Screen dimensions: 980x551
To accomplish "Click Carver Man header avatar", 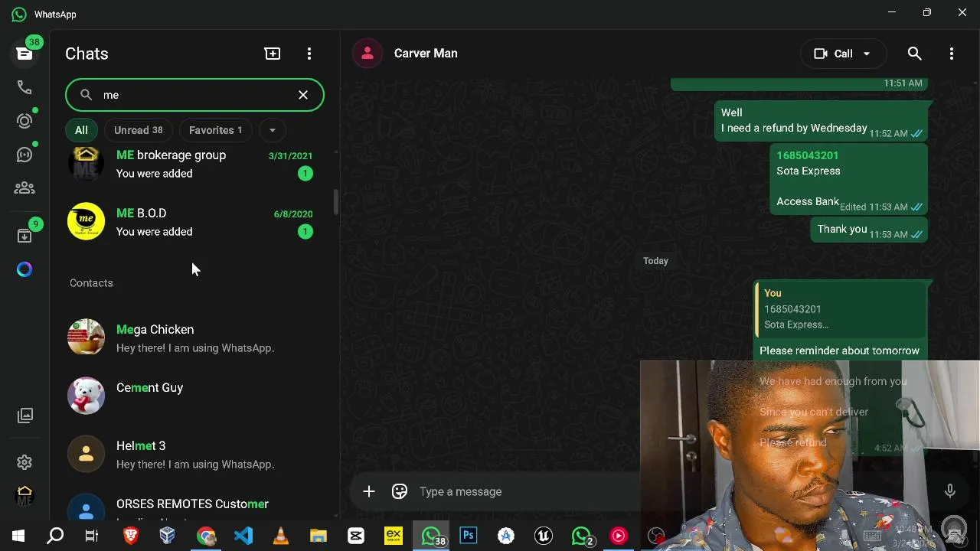I will pos(367,54).
